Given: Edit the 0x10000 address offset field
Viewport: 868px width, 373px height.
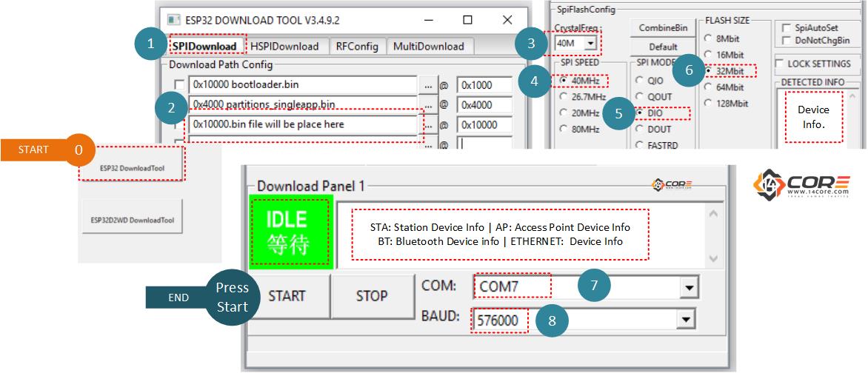Looking at the screenshot, I should click(x=484, y=125).
